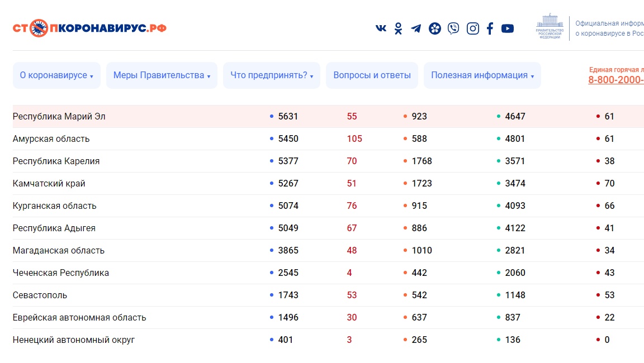Click the Odnoklassniki icon
The image size is (644, 363).
[398, 28]
